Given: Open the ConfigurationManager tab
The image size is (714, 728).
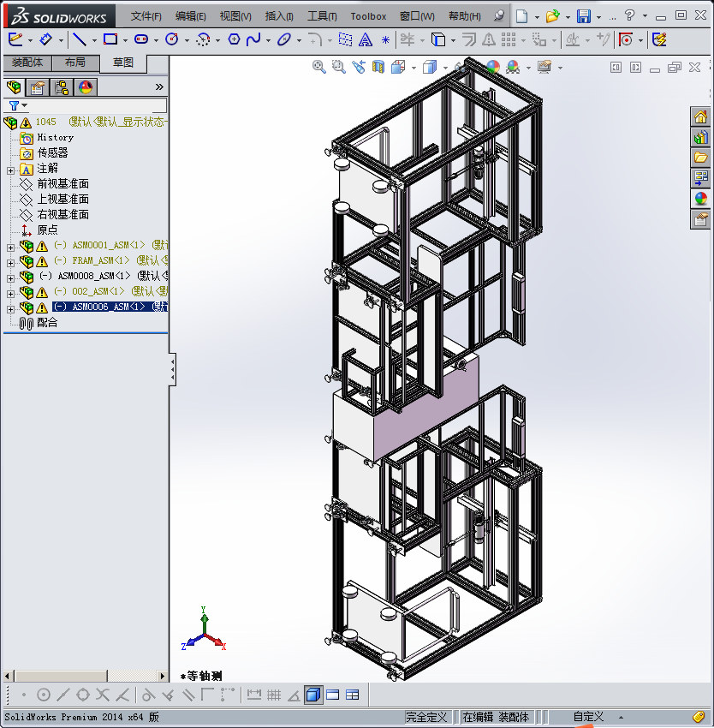Looking at the screenshot, I should (62, 87).
